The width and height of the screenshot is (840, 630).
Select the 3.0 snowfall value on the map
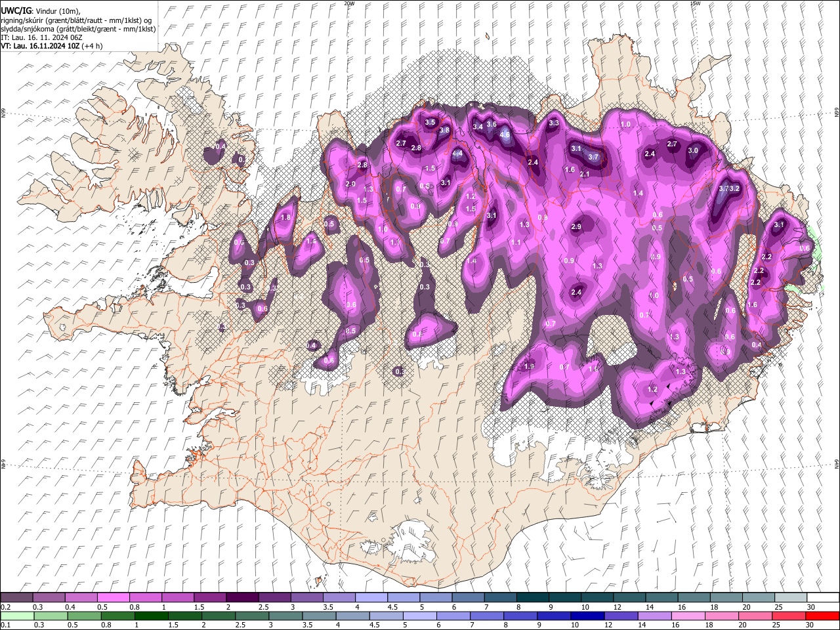tap(693, 150)
